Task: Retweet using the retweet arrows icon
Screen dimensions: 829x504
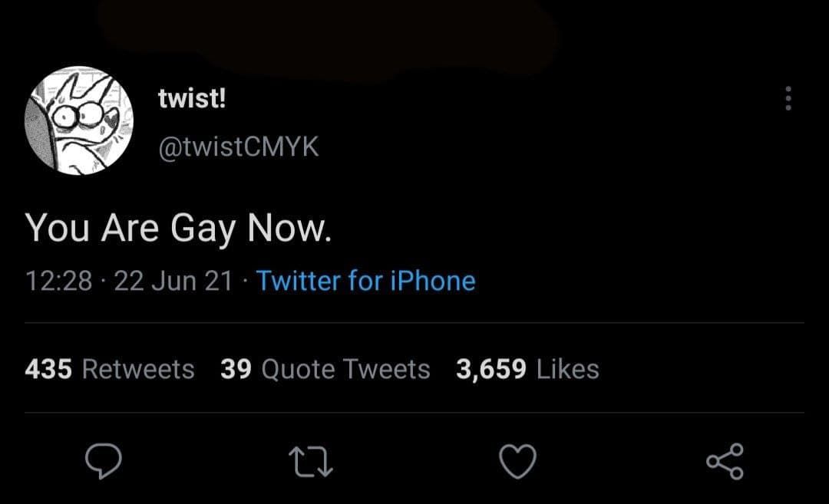Action: pos(311,462)
